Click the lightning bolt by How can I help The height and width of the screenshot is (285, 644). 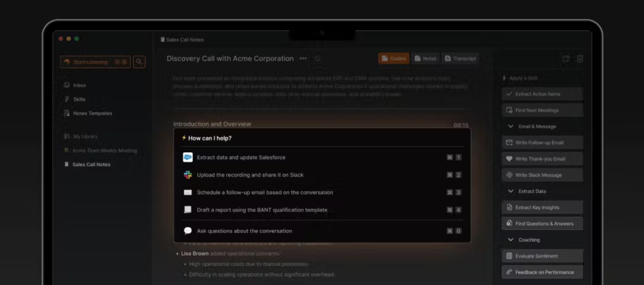(184, 138)
